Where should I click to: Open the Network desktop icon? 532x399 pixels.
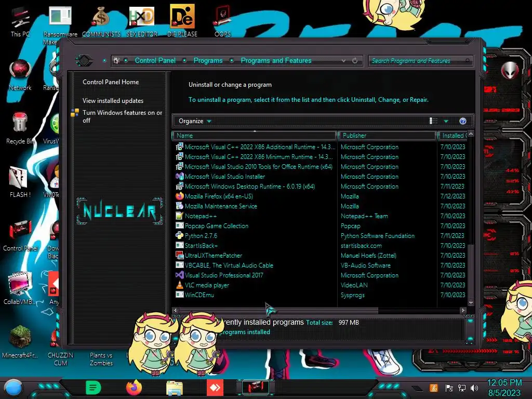[x=20, y=75]
